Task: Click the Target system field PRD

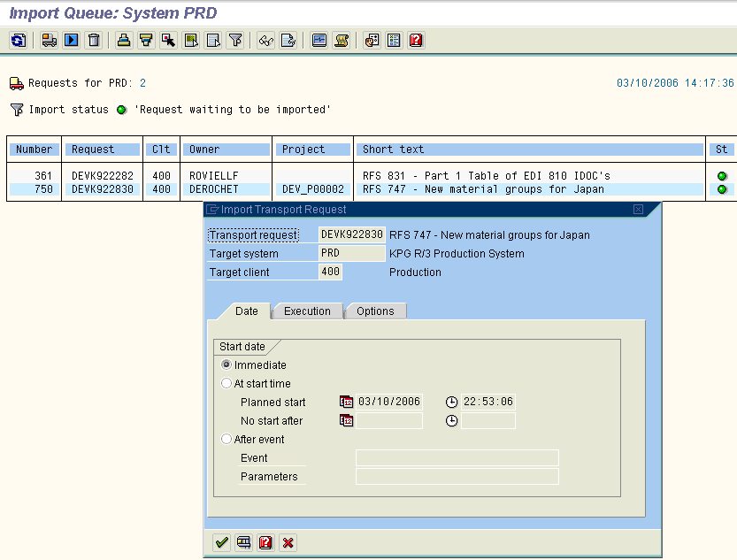Action: (351, 253)
